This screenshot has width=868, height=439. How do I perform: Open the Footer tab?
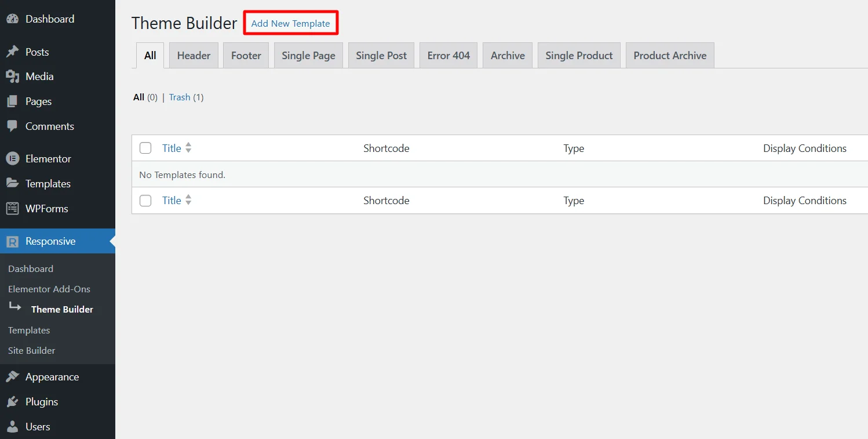pyautogui.click(x=246, y=56)
